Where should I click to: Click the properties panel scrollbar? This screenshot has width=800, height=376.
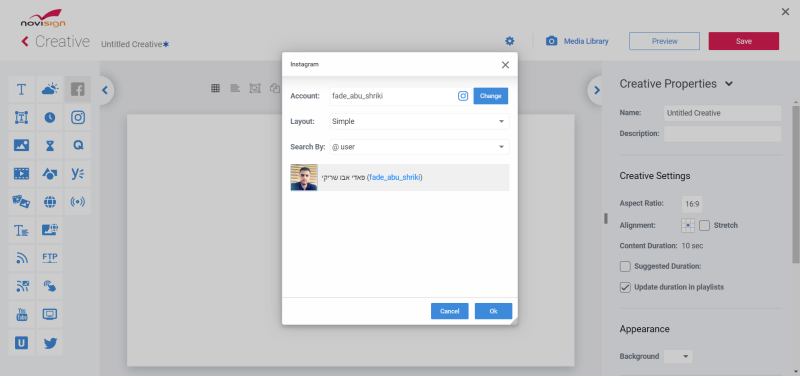tap(796, 184)
